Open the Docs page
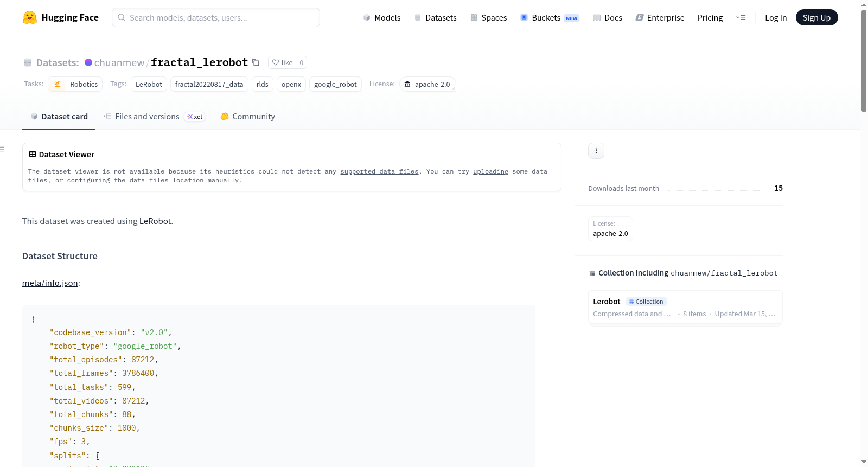 pyautogui.click(x=608, y=17)
